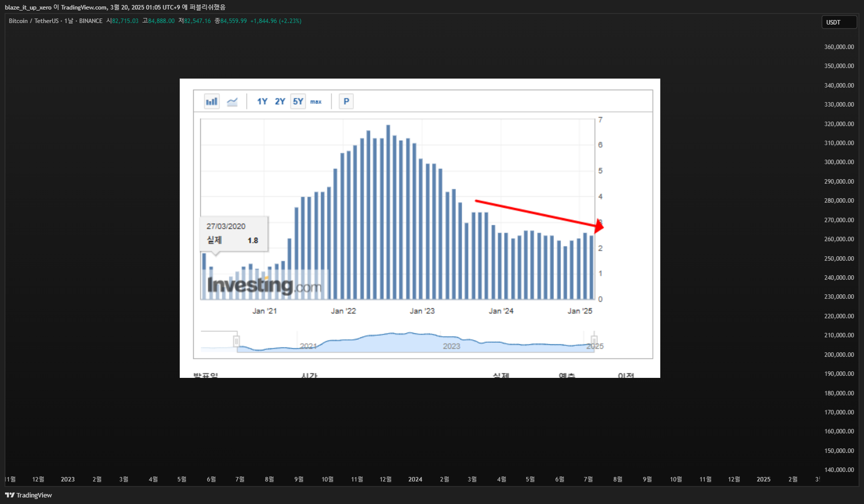Click the 200,000.00 price axis label
This screenshot has height=504, width=864.
[x=839, y=355]
